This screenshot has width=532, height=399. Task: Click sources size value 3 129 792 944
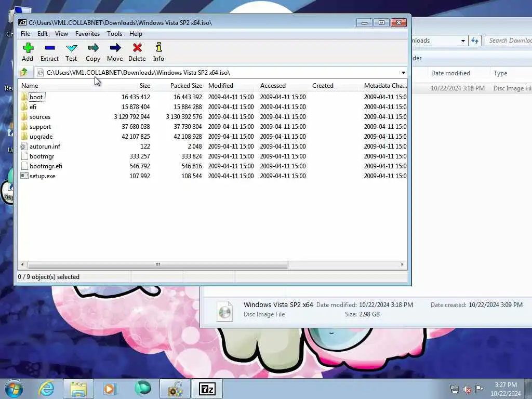tap(132, 117)
